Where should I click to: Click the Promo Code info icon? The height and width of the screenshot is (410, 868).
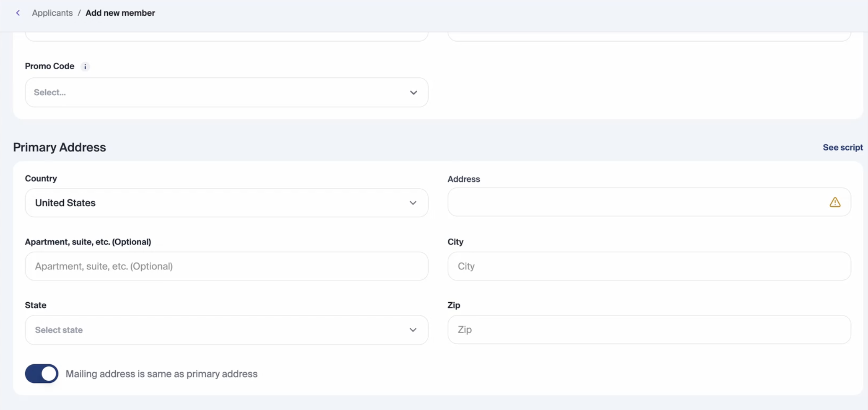point(85,67)
